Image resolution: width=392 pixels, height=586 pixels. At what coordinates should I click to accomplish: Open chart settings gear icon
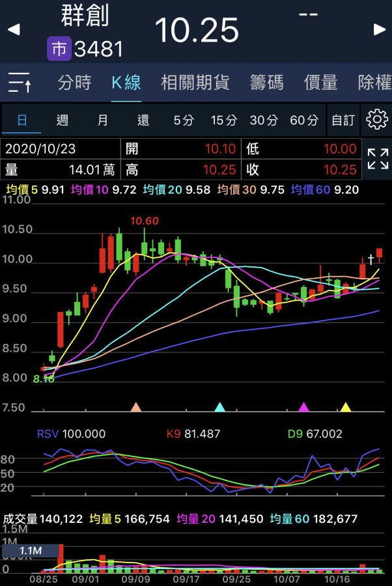coord(377,120)
